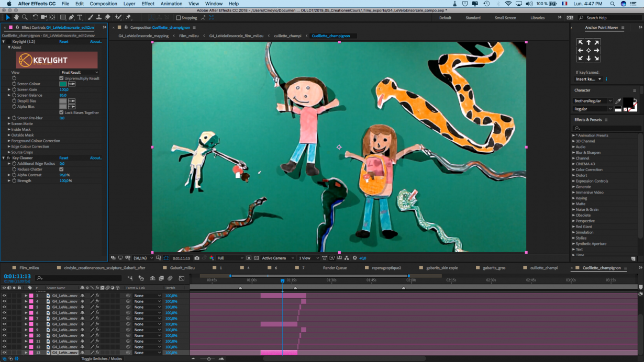The image size is (644, 362).
Task: Select the Rotation tool
Action: (35, 17)
